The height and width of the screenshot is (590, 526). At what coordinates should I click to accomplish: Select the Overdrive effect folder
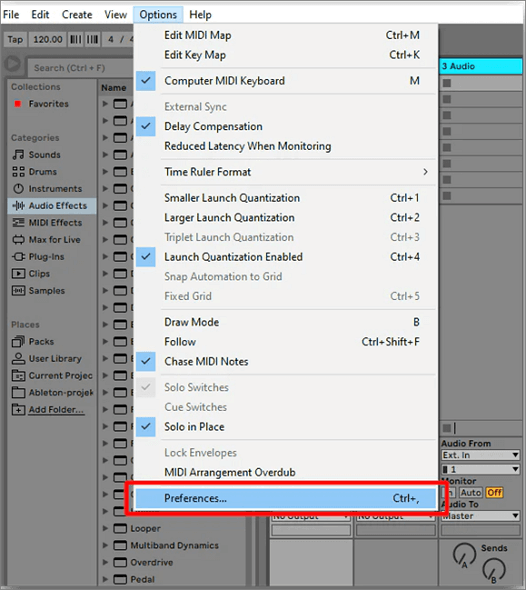143,562
